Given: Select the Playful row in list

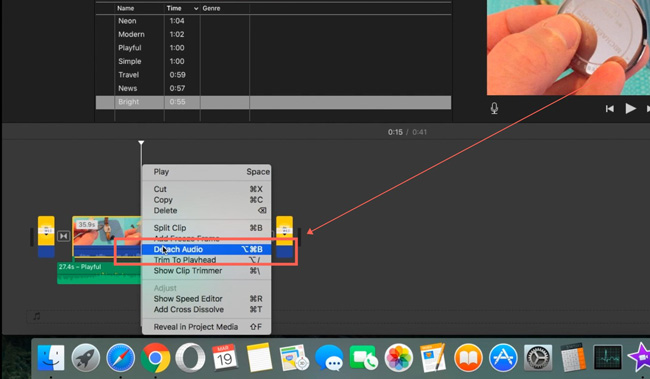Looking at the screenshot, I should (x=273, y=48).
